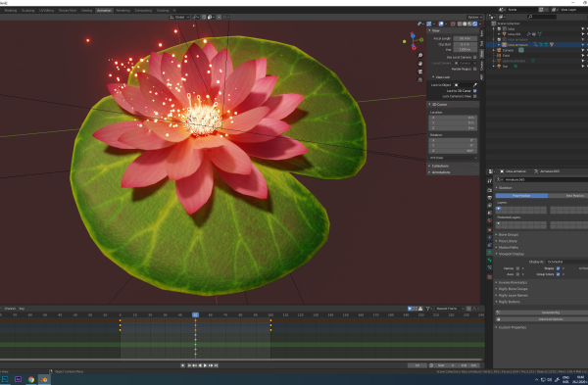Click the dope sheet filter funnel icon
This screenshot has height=385, width=588.
(x=427, y=309)
